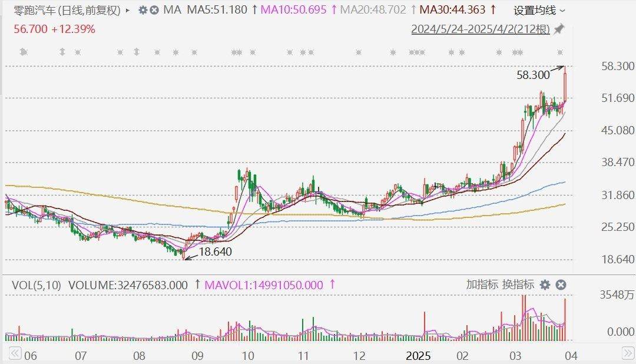The width and height of the screenshot is (636, 364).
Task: Toggle the MA5:51.180 line
Action: point(217,10)
